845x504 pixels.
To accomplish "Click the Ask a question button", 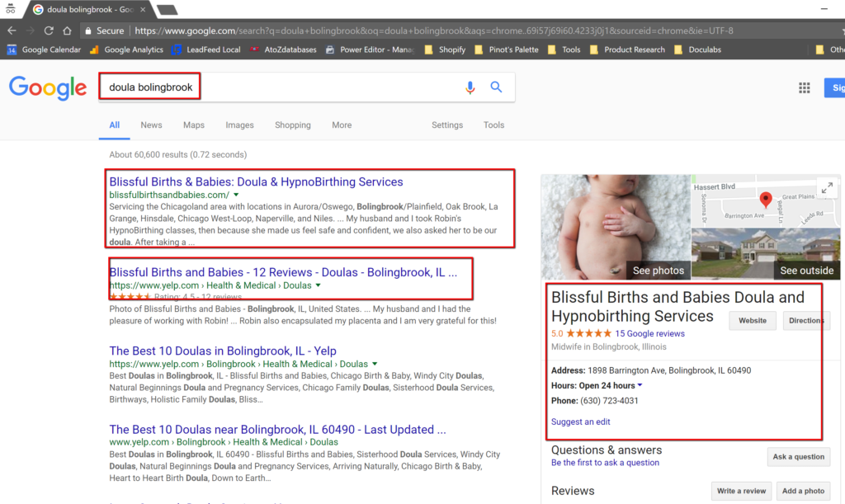I will click(798, 457).
